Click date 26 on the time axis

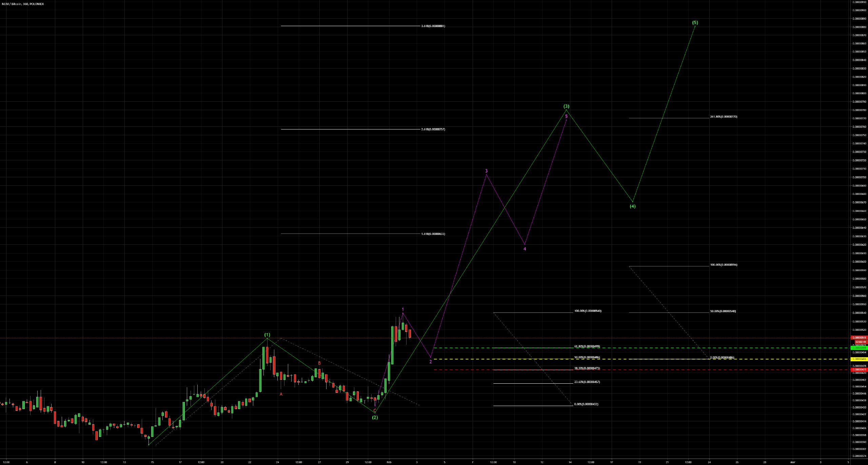click(737, 462)
